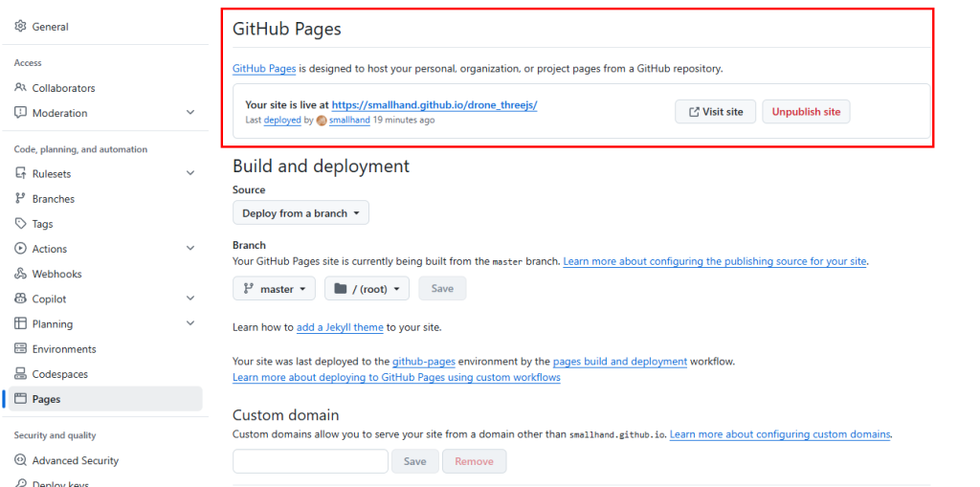Viewport: 980px width, 487px height.
Task: Click the github-pages environment link
Action: click(x=424, y=362)
